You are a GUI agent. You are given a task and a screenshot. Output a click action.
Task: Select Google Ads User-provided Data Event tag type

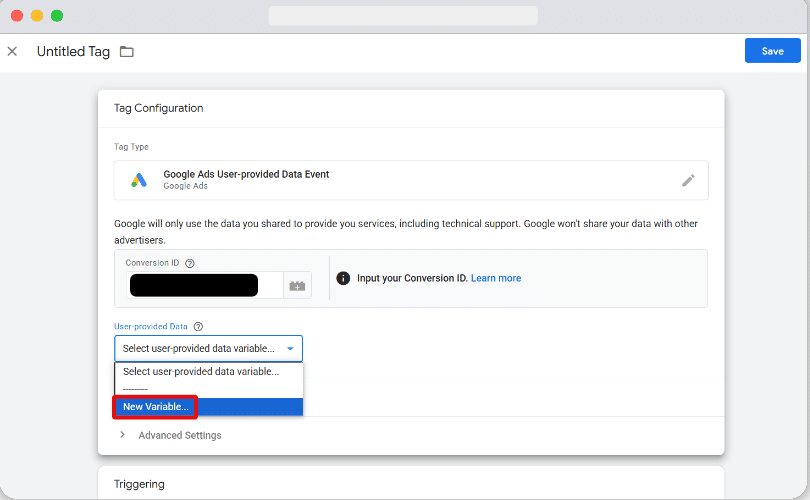click(x=411, y=180)
